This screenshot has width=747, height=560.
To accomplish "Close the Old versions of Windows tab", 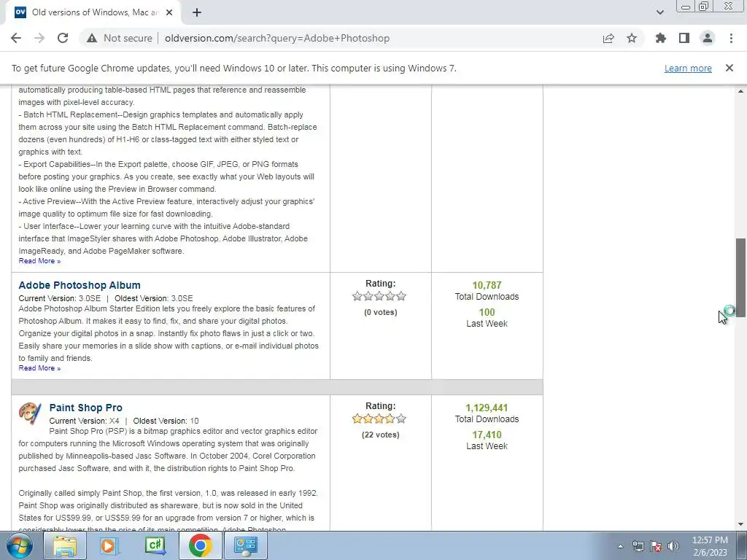I will (169, 12).
